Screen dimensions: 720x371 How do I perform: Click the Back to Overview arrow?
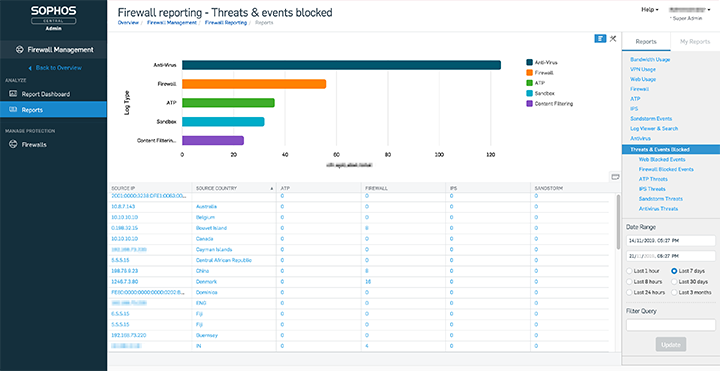[30, 68]
